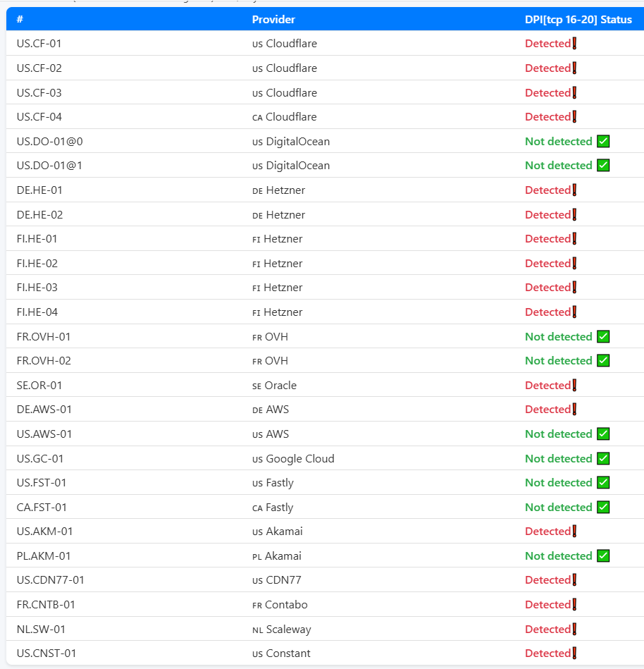Click the green checkmark icon for US.AWS-01
Screen dimensions: 644x669
pos(602,434)
